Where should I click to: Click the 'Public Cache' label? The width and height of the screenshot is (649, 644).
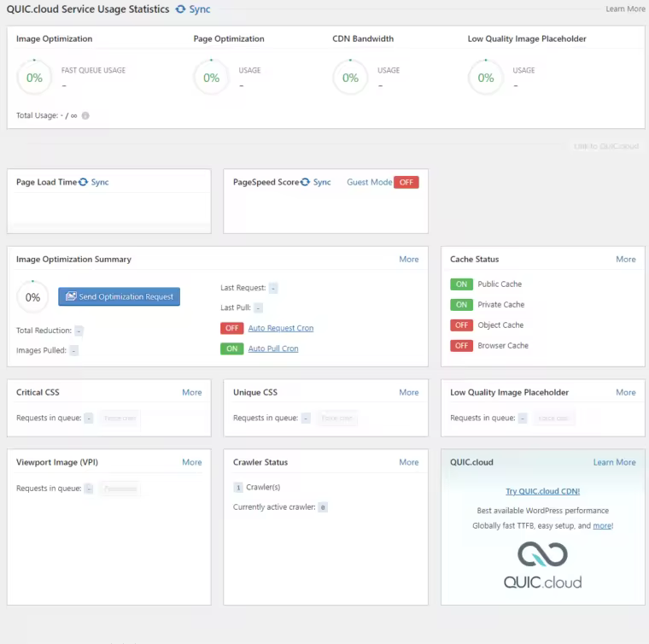pos(500,284)
